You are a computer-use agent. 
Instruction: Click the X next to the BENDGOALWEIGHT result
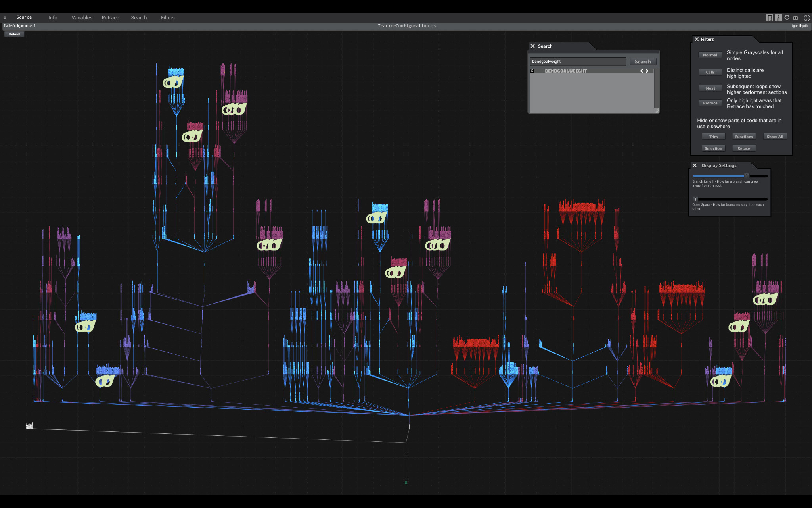tap(532, 71)
